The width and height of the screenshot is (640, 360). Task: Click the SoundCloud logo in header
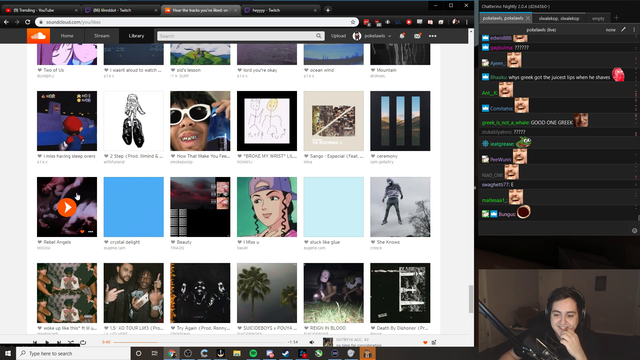38,36
